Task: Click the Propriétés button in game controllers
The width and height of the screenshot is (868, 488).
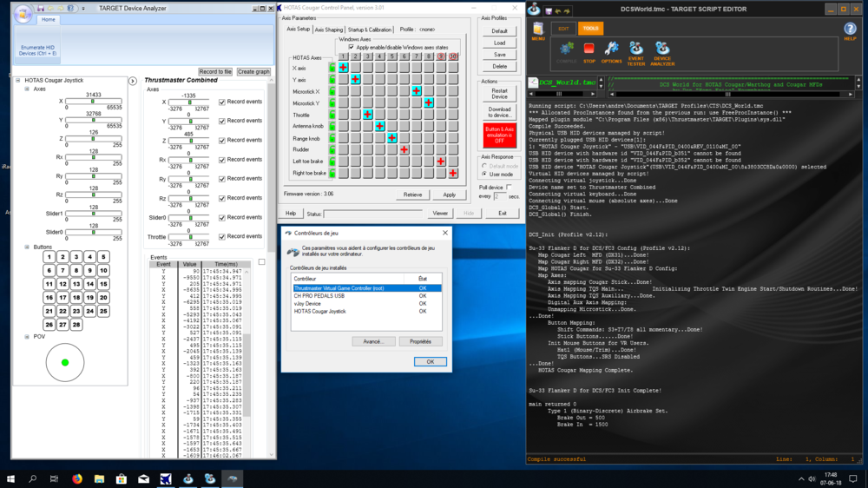Action: click(x=420, y=341)
